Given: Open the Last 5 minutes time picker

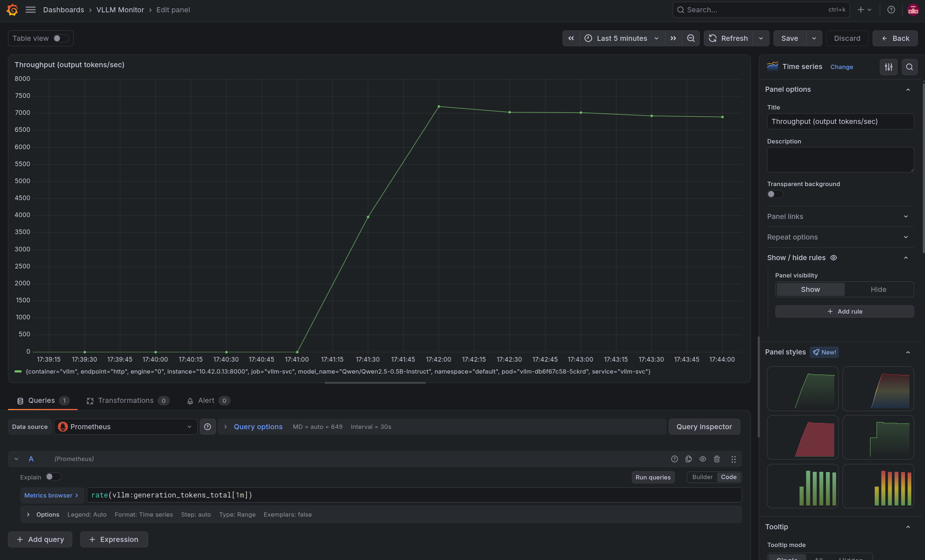Looking at the screenshot, I should coord(622,38).
